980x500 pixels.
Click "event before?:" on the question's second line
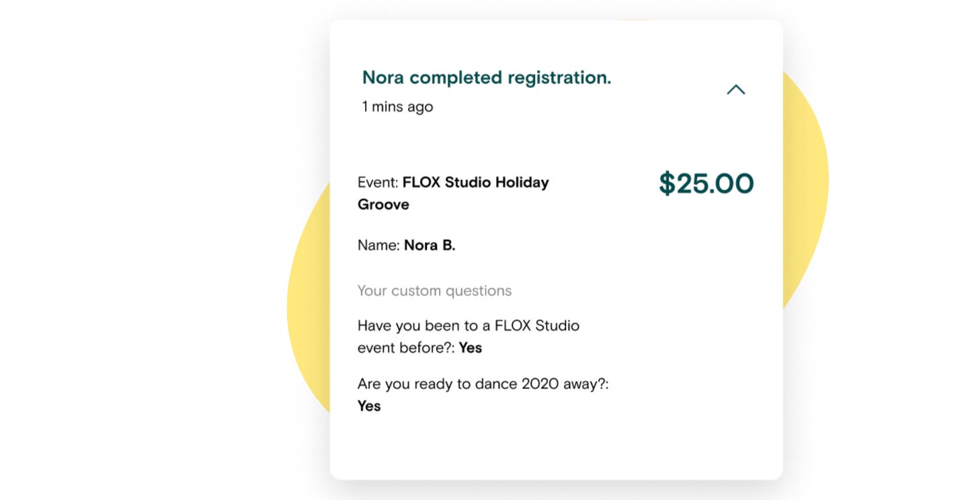tap(406, 348)
